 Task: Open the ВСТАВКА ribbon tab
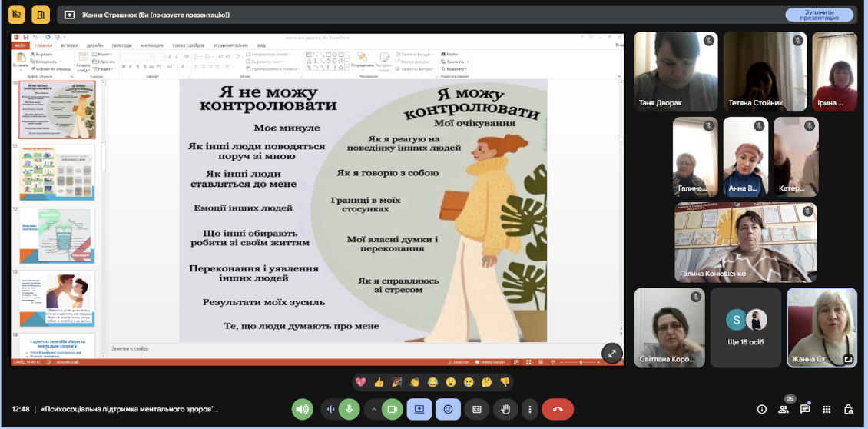click(x=69, y=45)
